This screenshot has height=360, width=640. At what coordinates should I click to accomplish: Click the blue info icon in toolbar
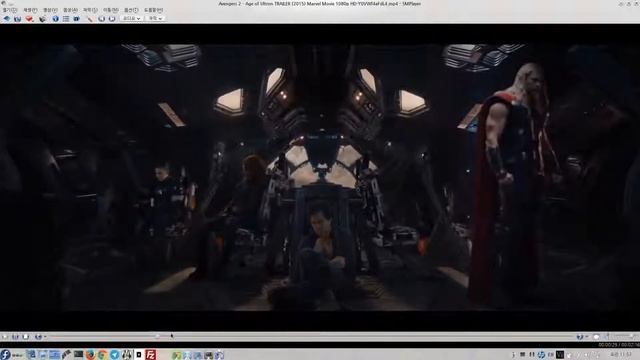(x=56, y=19)
